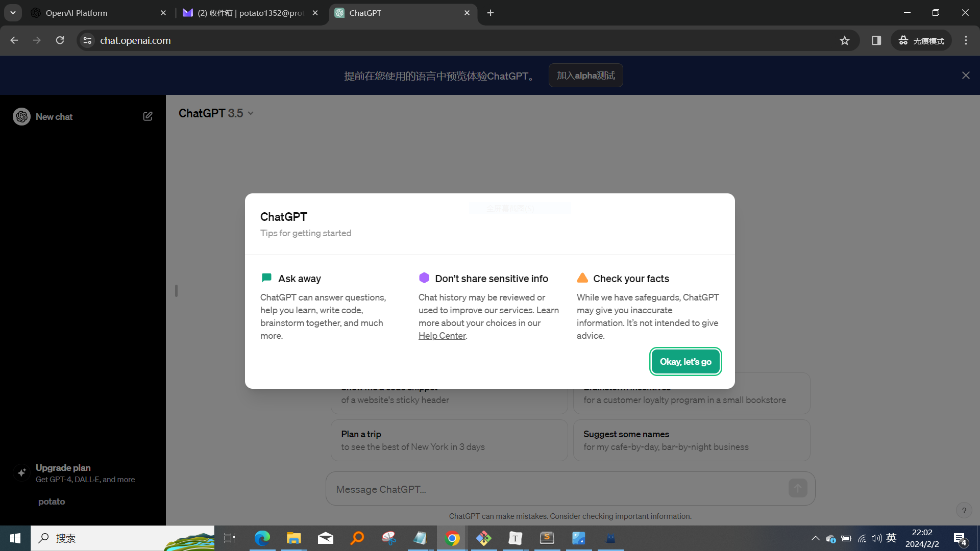980x551 pixels.
Task: Close the OpenAI Platform tab
Action: [x=163, y=13]
